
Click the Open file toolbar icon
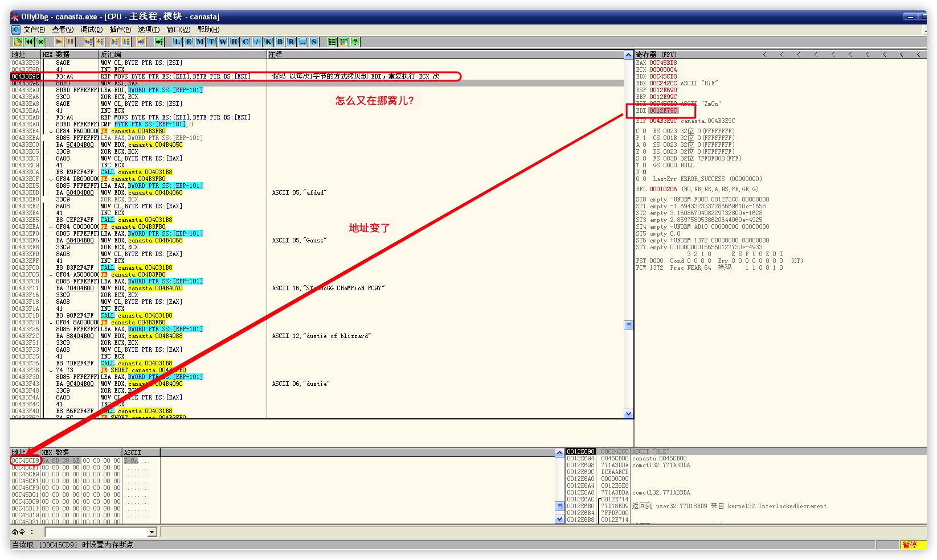(18, 42)
